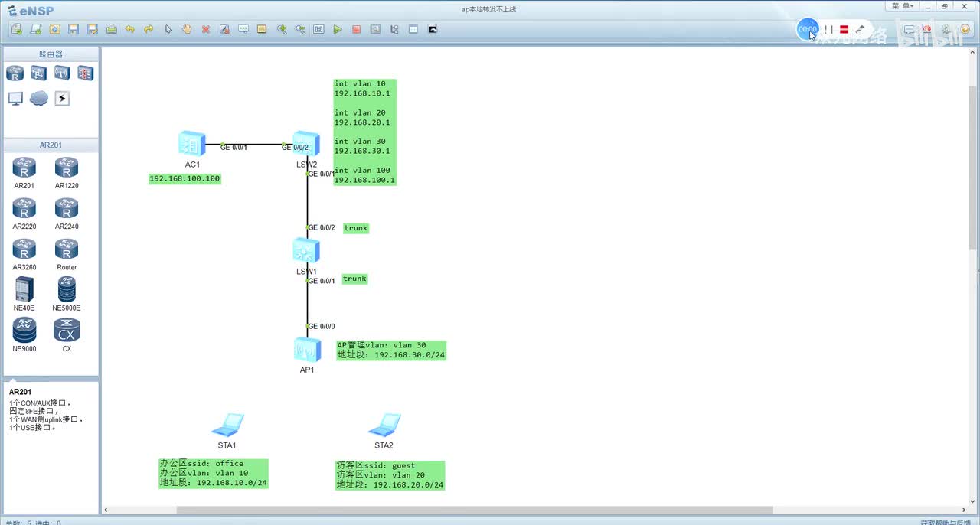980x525 pixels.
Task: Print the topology via printer icon
Action: tap(111, 29)
